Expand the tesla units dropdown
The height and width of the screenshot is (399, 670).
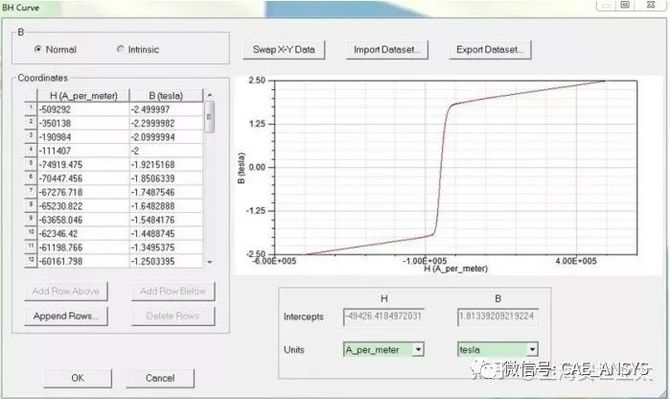click(x=532, y=349)
